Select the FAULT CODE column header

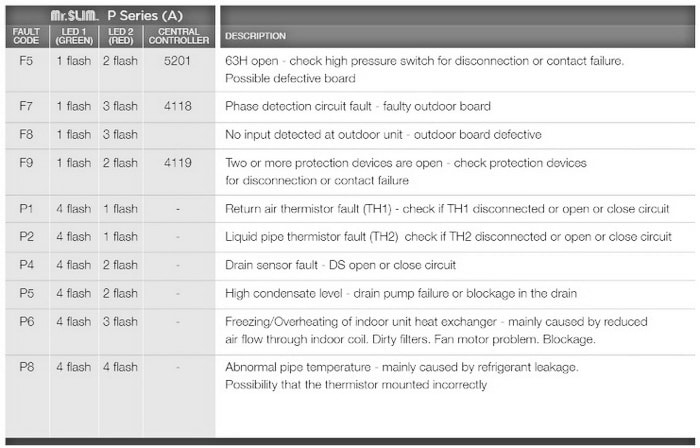(x=26, y=36)
